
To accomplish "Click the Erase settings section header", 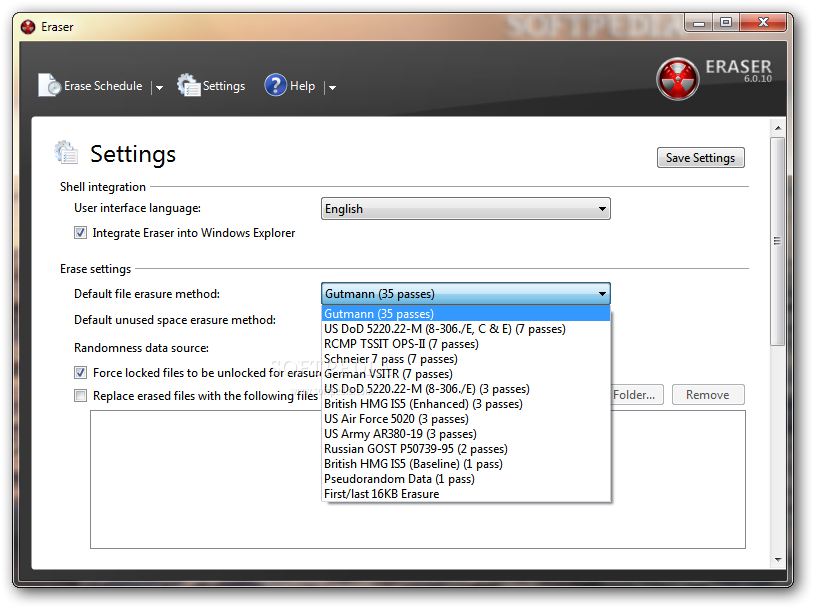I will pos(96,269).
